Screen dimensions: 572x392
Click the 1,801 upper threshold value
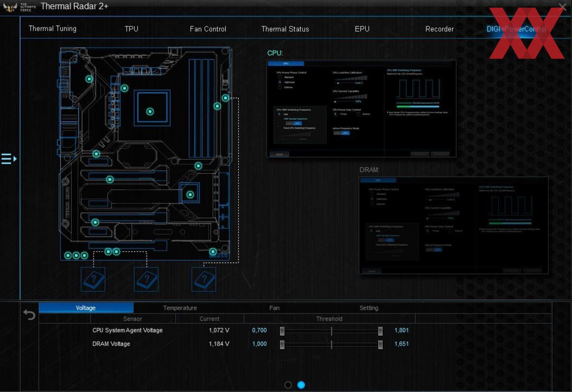(401, 330)
